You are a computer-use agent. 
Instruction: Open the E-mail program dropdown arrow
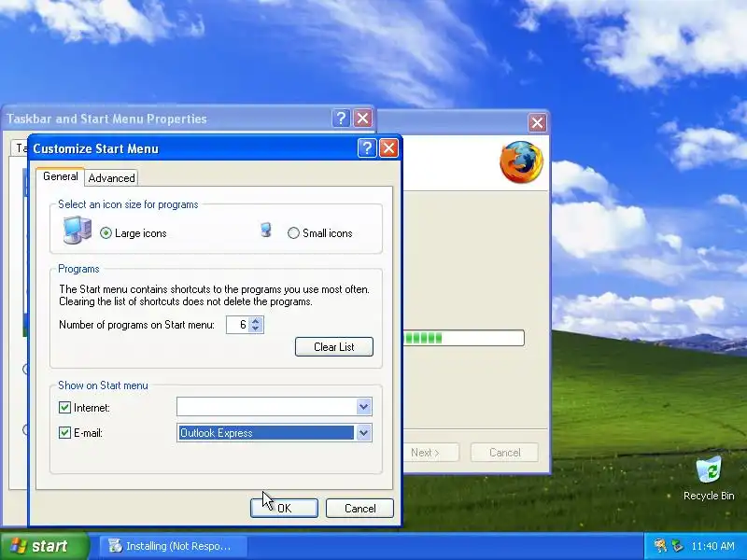pyautogui.click(x=363, y=433)
